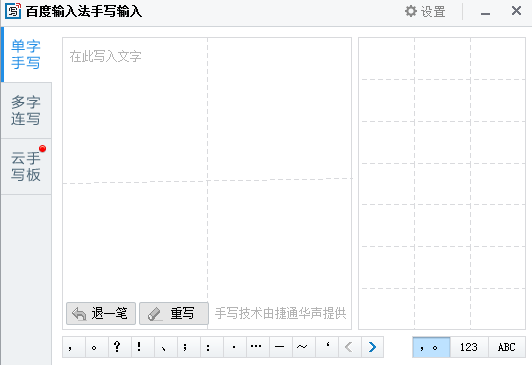Switch to 多字连写 tab

click(26, 110)
